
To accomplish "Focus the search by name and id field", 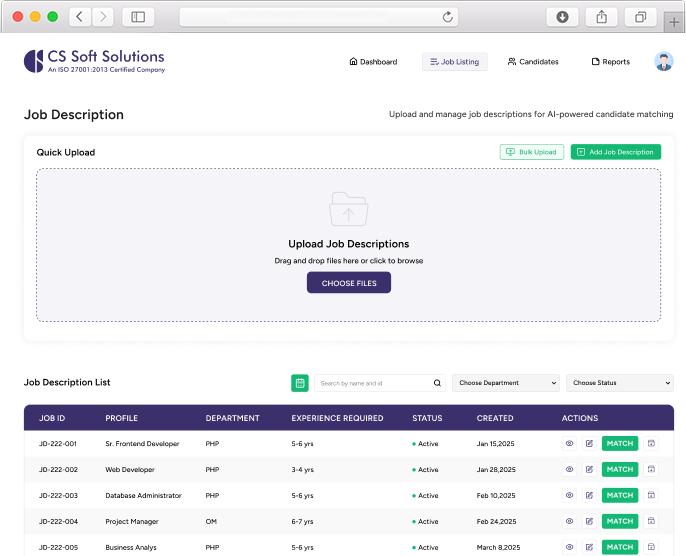I will point(372,383).
